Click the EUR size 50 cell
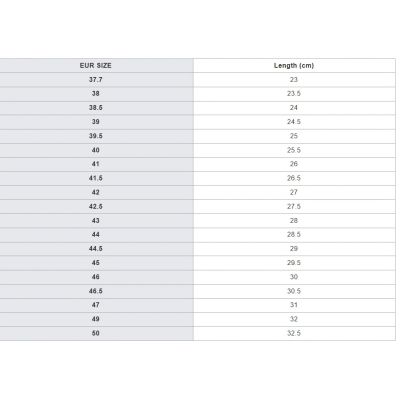400x400 pixels. (96, 333)
